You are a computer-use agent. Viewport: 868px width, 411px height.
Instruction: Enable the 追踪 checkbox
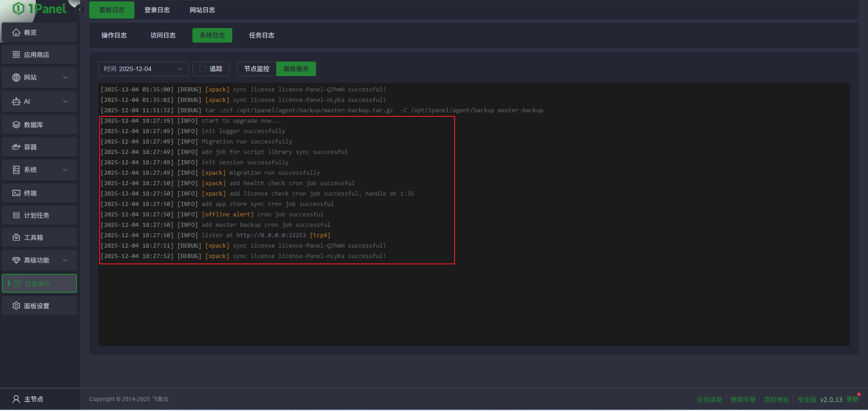click(203, 69)
